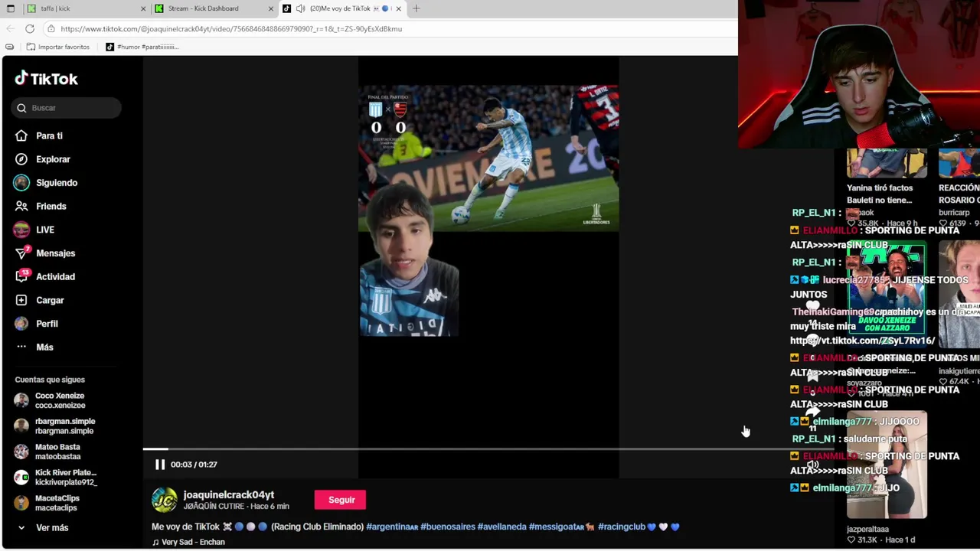Image resolution: width=980 pixels, height=551 pixels.
Task: Click the leftmost favorites bar icon
Action: tap(9, 47)
